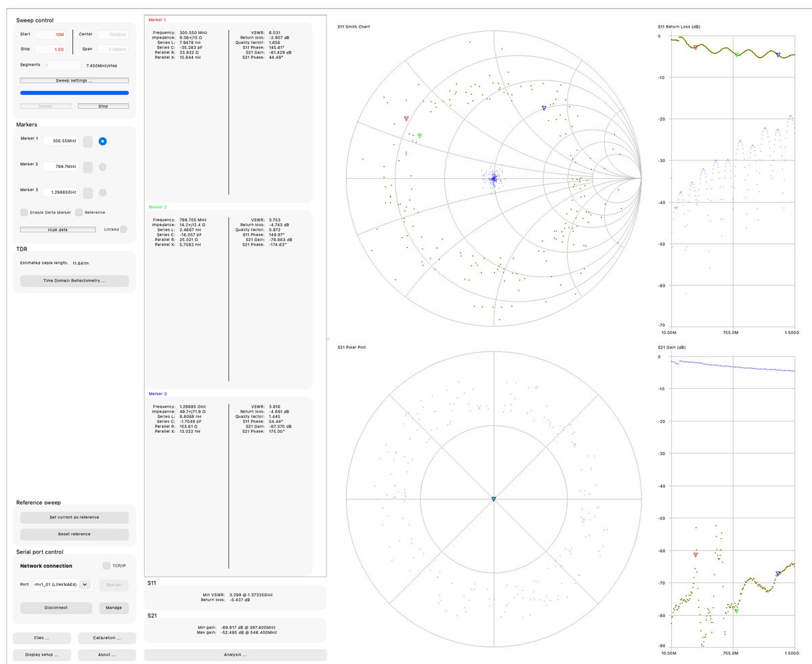The height and width of the screenshot is (664, 812).
Task: Click 'S21 Gain (dB)' chart title
Action: click(x=672, y=347)
